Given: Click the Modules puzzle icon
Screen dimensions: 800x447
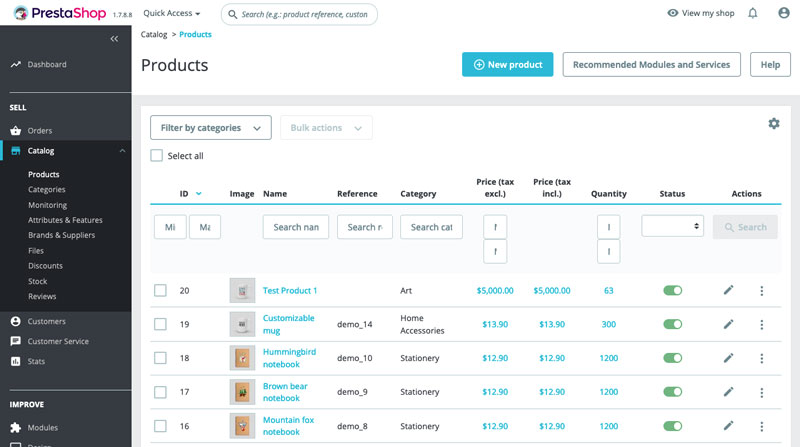Looking at the screenshot, I should click(16, 428).
